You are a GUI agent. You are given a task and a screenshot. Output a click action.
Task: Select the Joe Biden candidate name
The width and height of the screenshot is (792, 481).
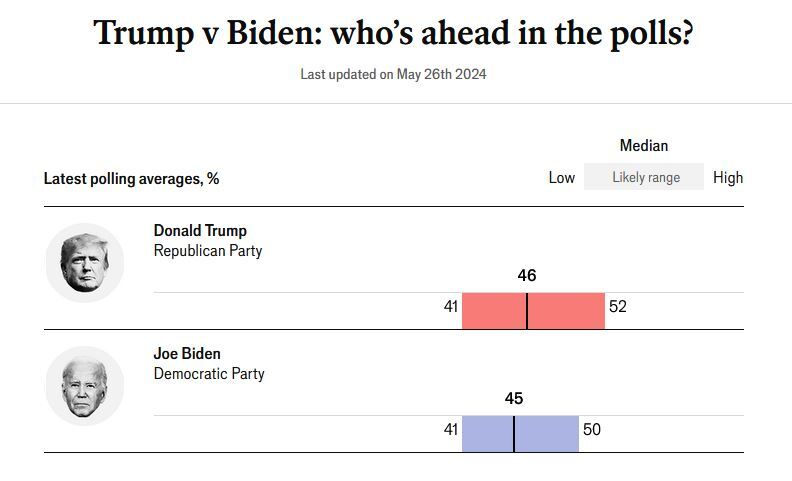pyautogui.click(x=187, y=354)
